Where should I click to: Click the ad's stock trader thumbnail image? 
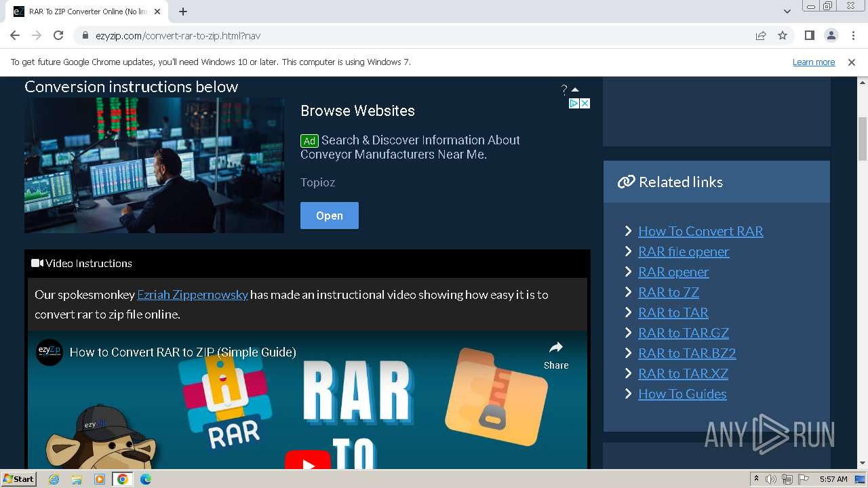pos(154,165)
